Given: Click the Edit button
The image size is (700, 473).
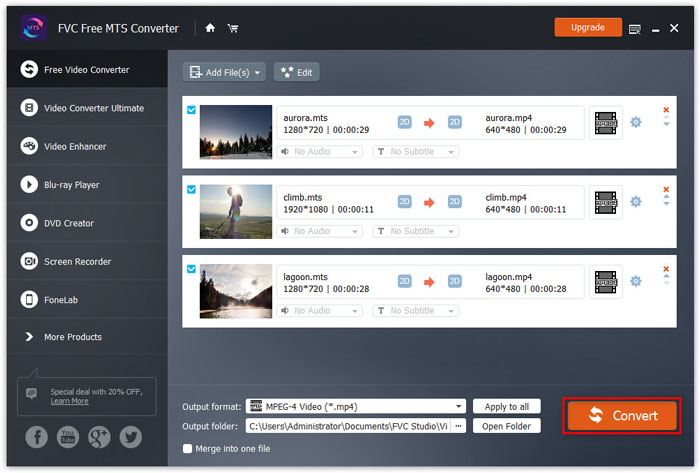Looking at the screenshot, I should [296, 72].
